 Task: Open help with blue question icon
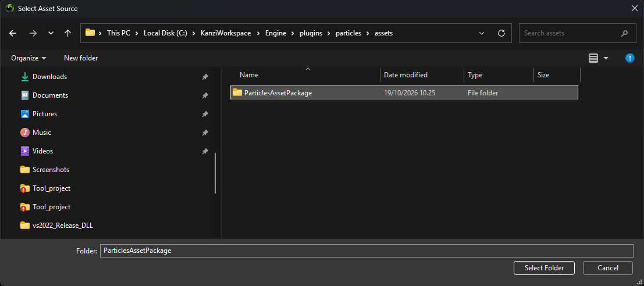pos(629,58)
